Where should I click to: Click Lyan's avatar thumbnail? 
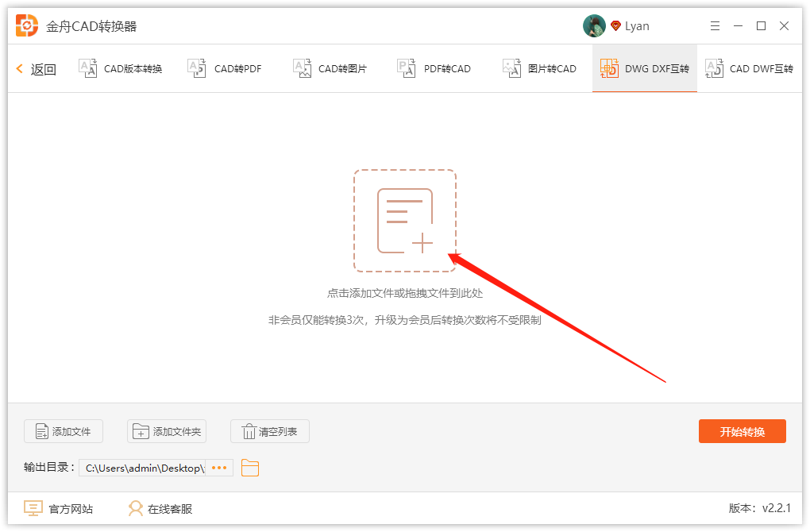click(594, 25)
